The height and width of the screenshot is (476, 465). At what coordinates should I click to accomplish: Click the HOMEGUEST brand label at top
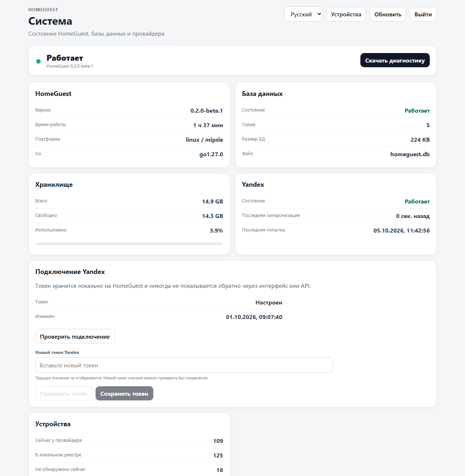click(43, 10)
